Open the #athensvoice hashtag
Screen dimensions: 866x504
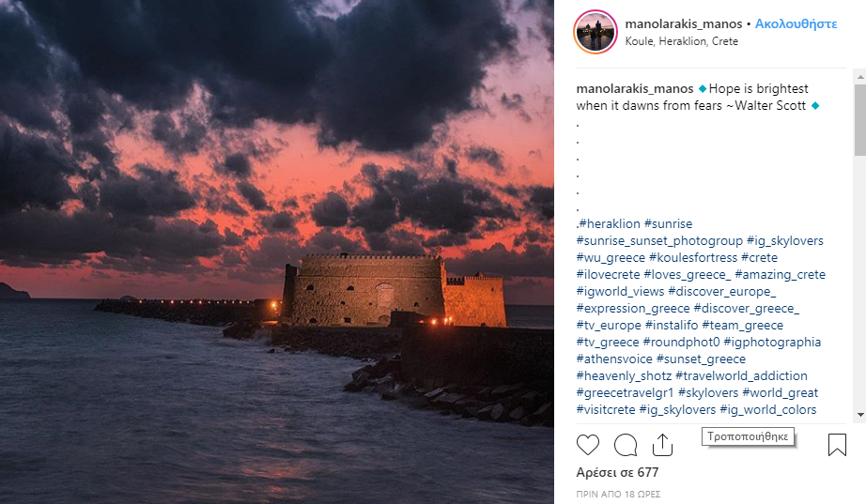(x=614, y=359)
